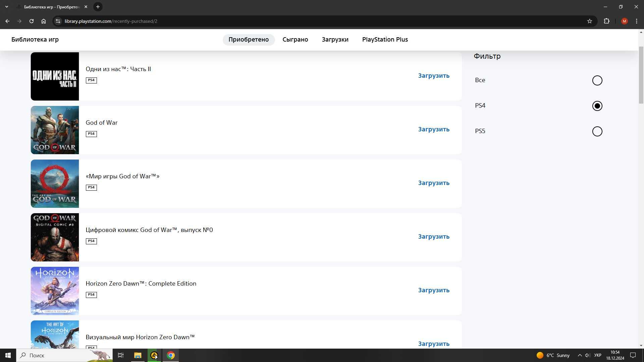Open the God of War cover thumbnail
The height and width of the screenshot is (362, 644).
click(55, 130)
